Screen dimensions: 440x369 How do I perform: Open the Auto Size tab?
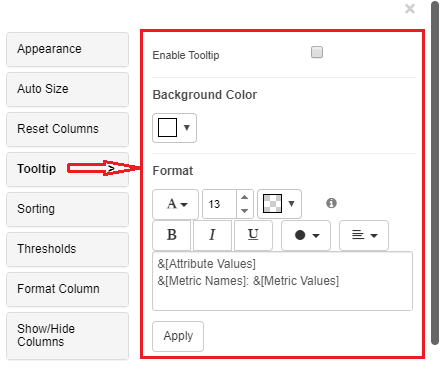67,89
